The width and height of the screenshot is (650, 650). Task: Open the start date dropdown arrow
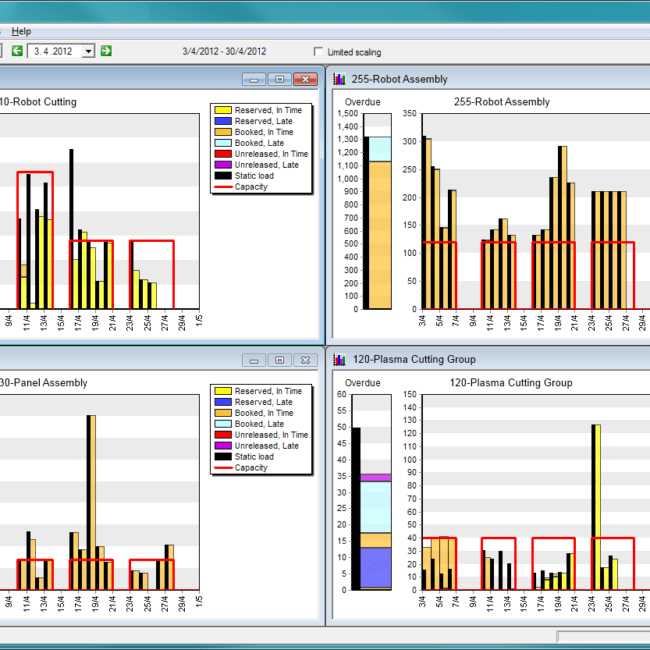pyautogui.click(x=88, y=51)
